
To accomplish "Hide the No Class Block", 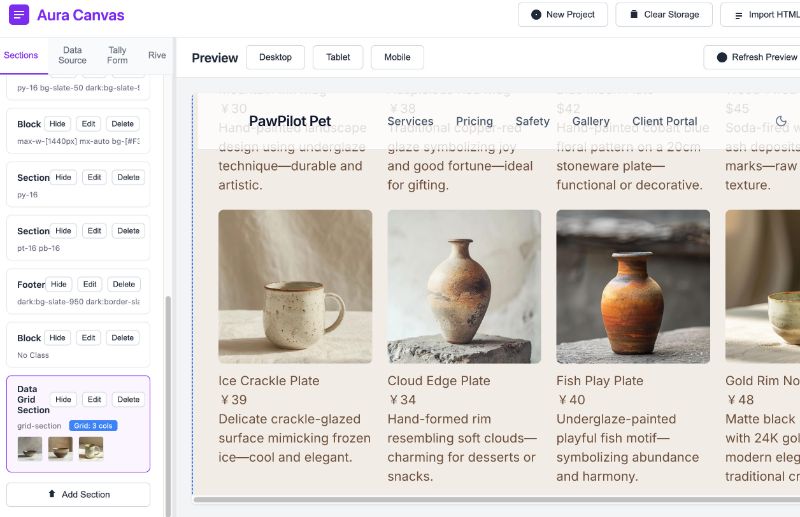I will tap(58, 338).
